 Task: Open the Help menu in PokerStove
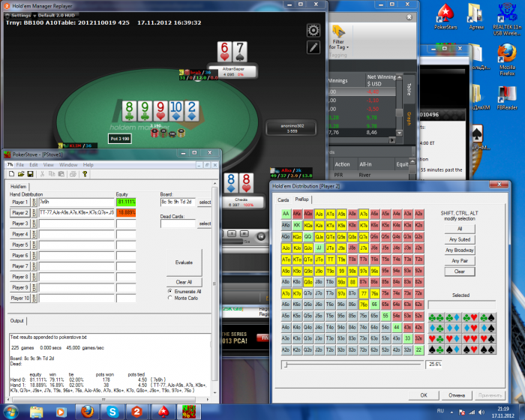point(88,165)
